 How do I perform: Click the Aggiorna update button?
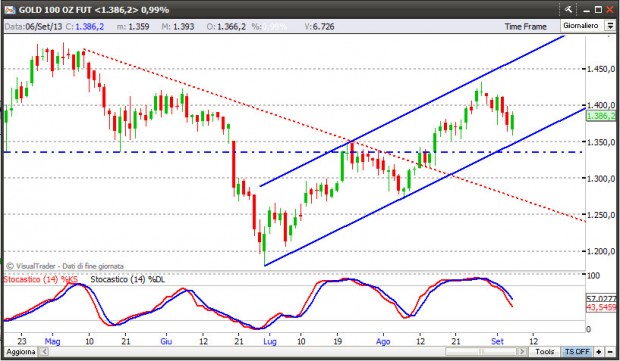point(21,352)
